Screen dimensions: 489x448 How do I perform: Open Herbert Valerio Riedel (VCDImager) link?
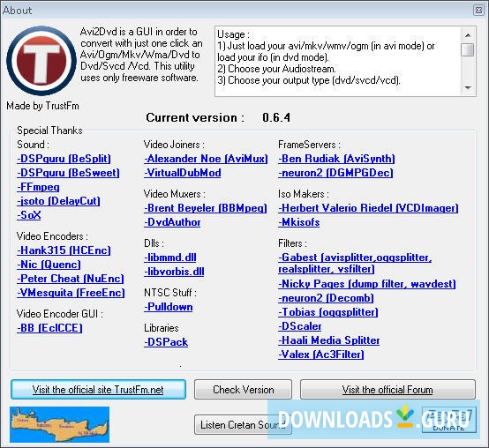coord(368,208)
